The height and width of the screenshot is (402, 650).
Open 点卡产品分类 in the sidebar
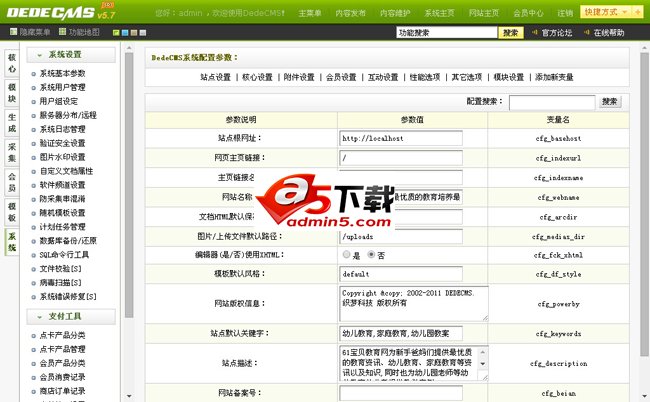pyautogui.click(x=62, y=335)
